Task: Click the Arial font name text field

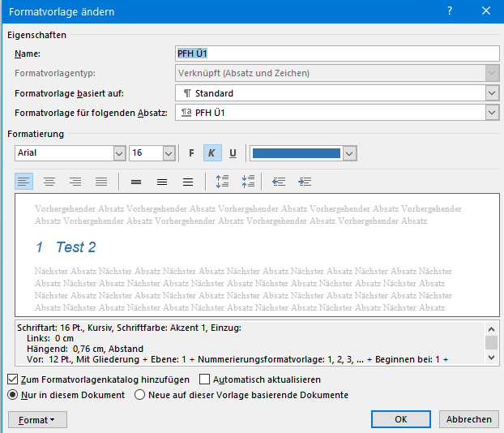Action: pos(64,153)
